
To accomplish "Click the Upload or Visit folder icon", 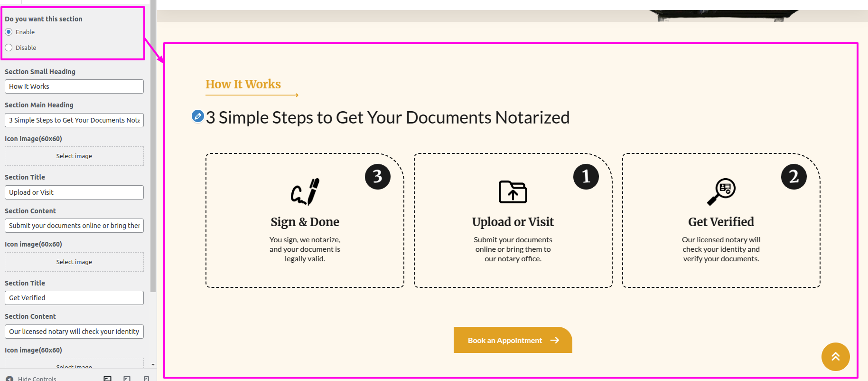I will (513, 192).
